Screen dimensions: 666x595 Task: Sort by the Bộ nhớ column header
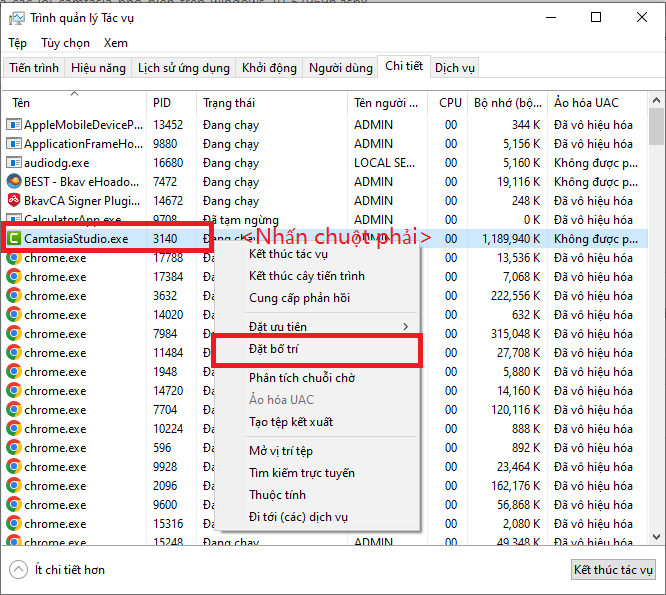pyautogui.click(x=508, y=103)
